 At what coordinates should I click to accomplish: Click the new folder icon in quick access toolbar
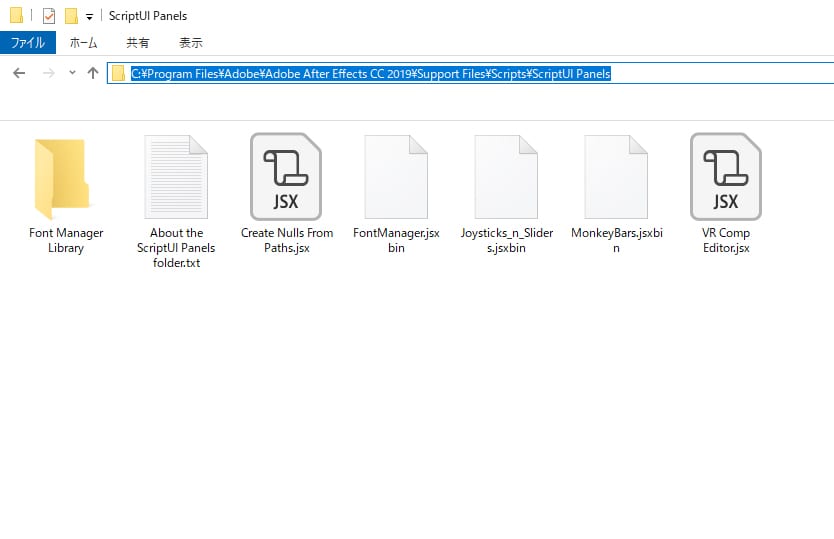coord(71,16)
